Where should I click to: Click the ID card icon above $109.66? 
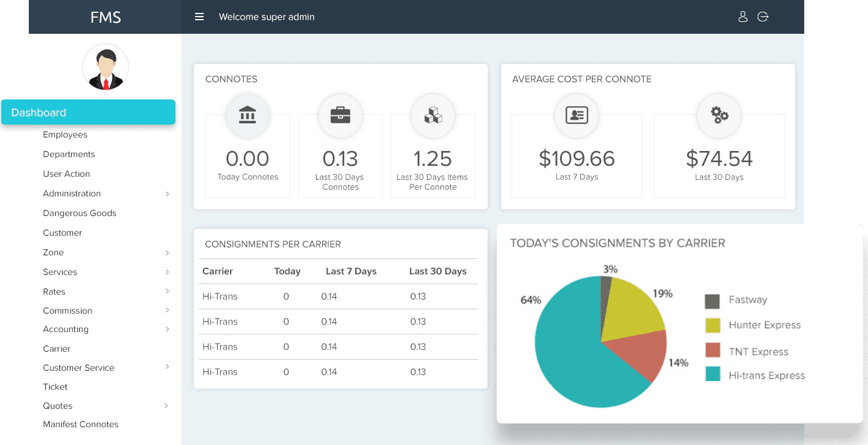(577, 115)
